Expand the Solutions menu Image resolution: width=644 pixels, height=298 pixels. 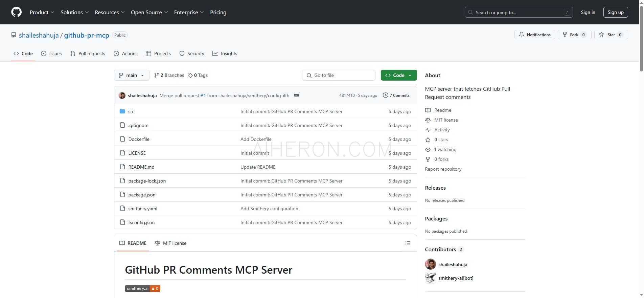coord(74,12)
